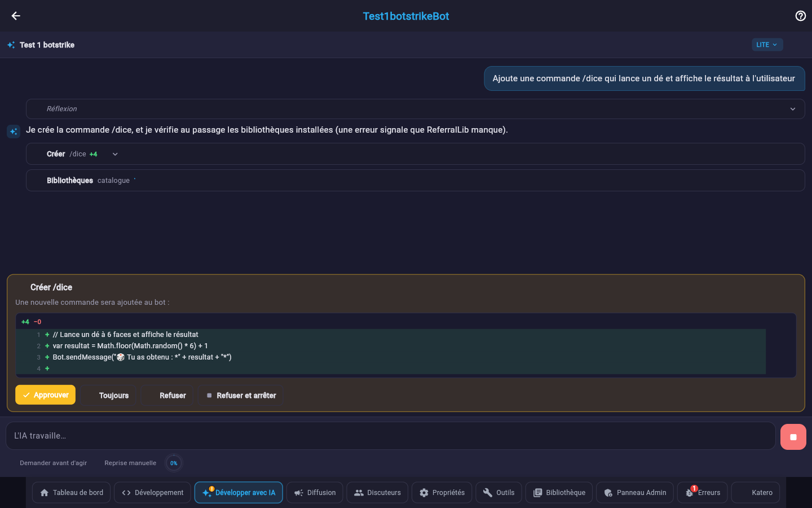Click the 0% circular progress indicator
The height and width of the screenshot is (508, 812).
(174, 463)
